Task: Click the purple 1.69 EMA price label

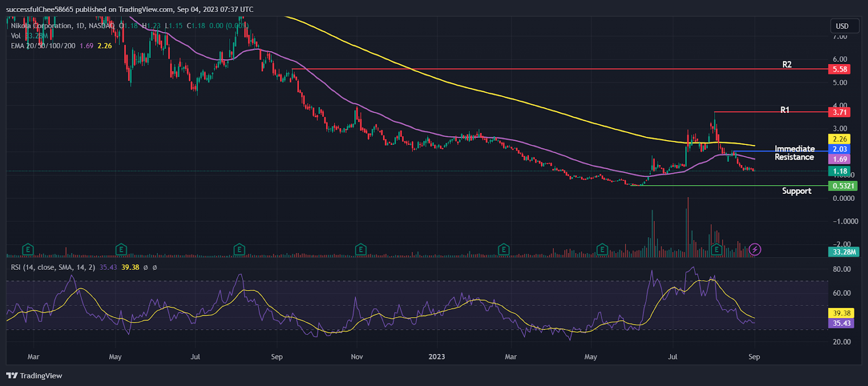Action: point(840,159)
